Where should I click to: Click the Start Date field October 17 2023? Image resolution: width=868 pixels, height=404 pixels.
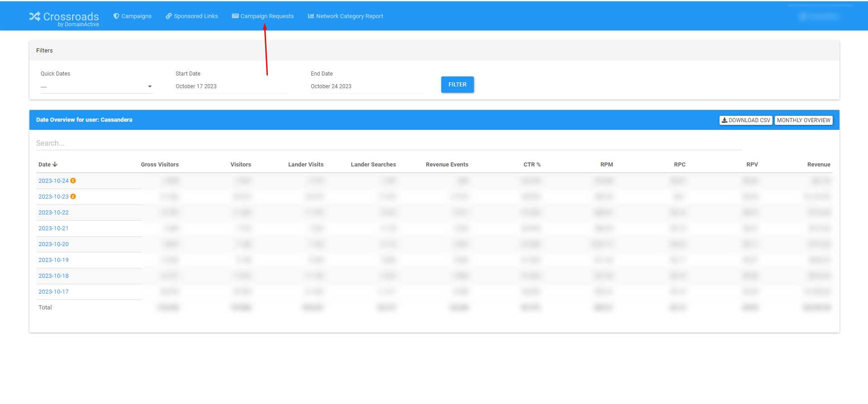[x=232, y=86]
